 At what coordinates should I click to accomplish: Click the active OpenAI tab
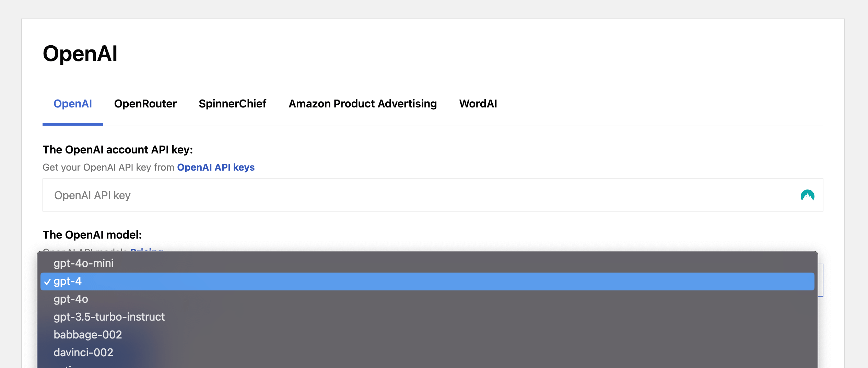pos(73,104)
